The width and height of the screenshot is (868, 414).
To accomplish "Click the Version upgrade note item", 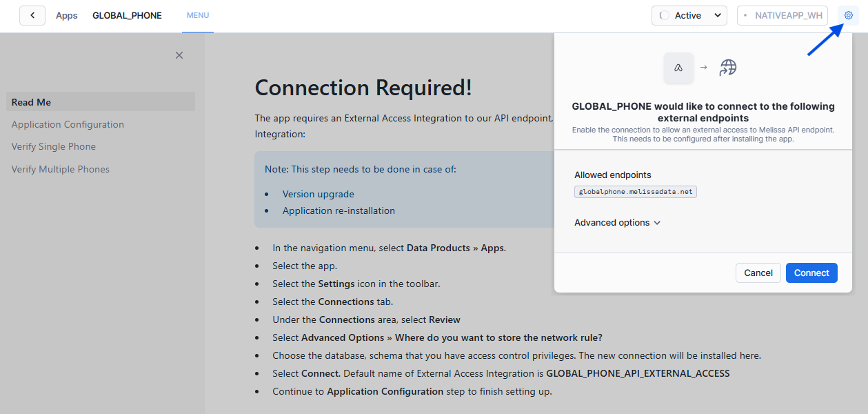I will [319, 194].
